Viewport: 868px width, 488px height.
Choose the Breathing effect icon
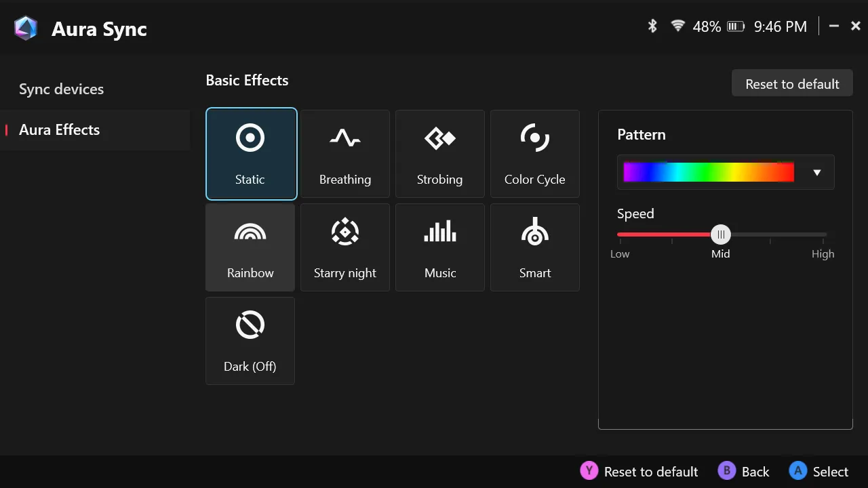click(x=345, y=138)
